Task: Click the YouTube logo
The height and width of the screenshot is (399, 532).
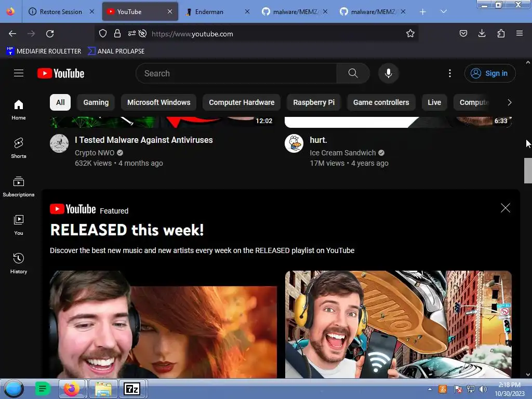Action: click(x=61, y=73)
